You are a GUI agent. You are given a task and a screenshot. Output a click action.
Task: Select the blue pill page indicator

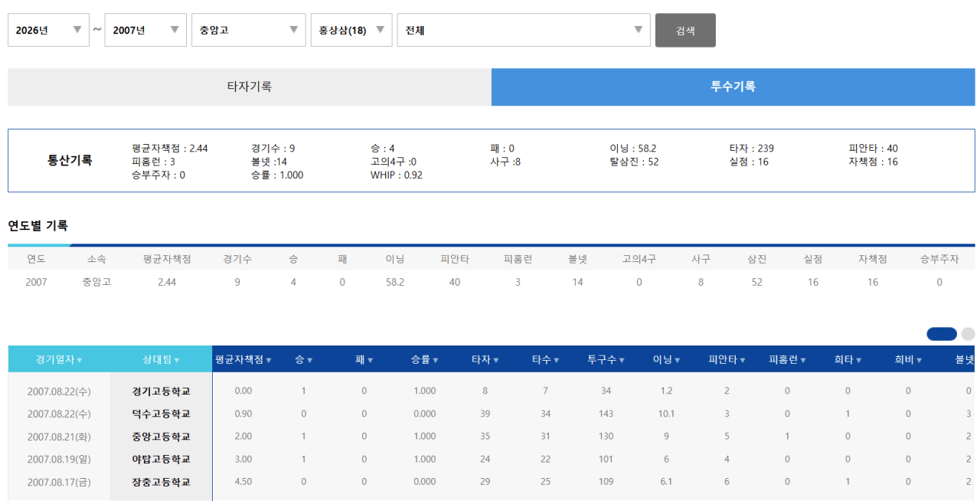tap(942, 334)
